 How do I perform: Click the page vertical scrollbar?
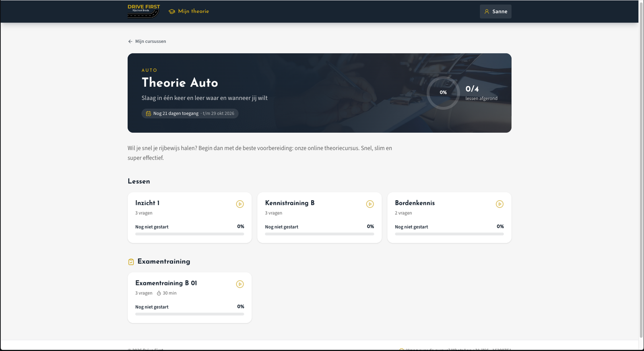point(641,169)
